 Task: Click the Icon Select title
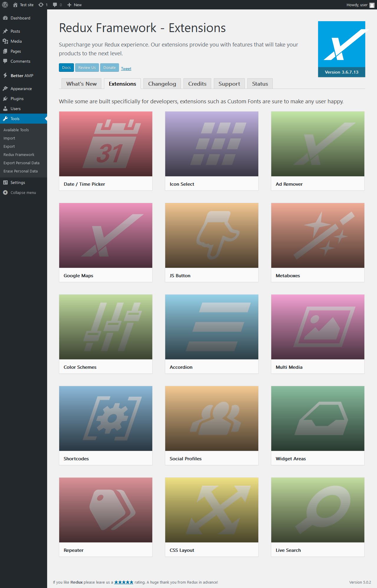182,184
